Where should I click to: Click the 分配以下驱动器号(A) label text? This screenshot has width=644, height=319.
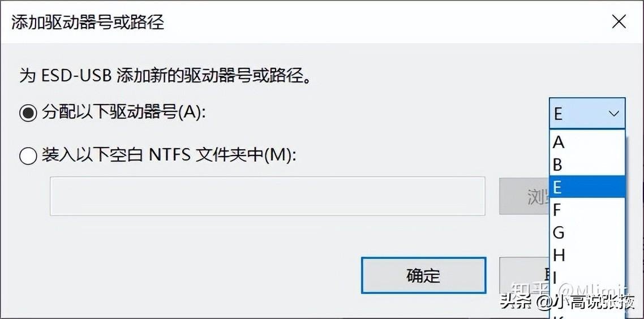click(x=123, y=111)
